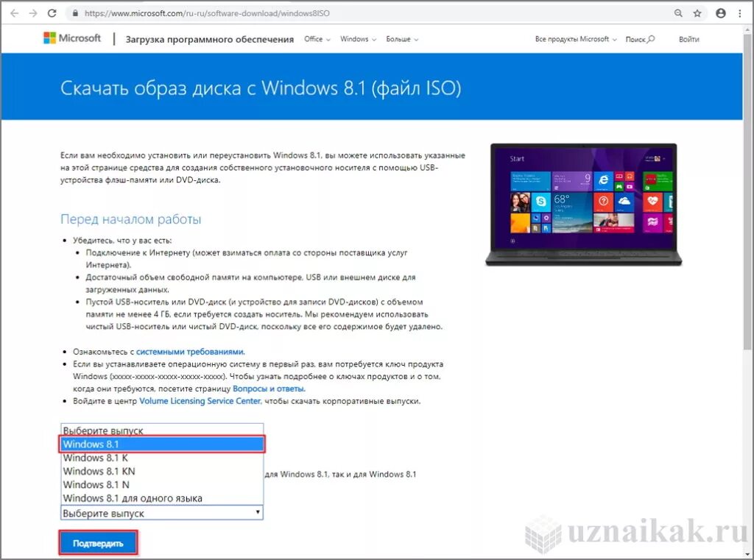Click the Перед началом работы heading

pos(131,219)
